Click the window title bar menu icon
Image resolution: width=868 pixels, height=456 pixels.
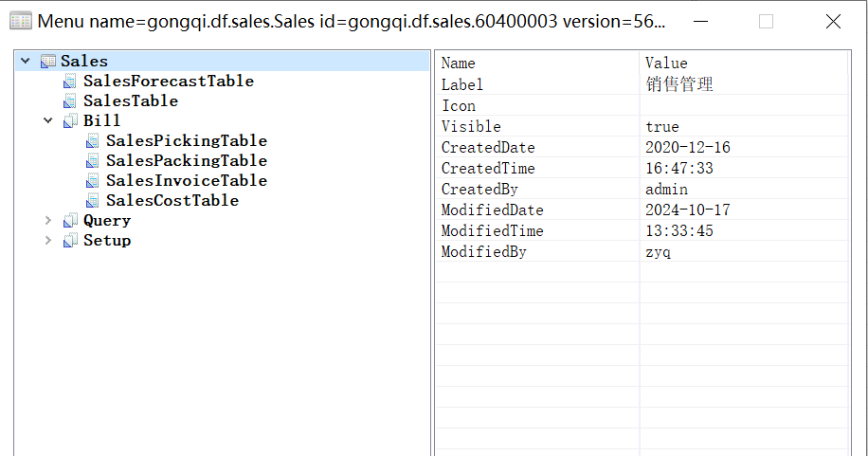click(21, 22)
